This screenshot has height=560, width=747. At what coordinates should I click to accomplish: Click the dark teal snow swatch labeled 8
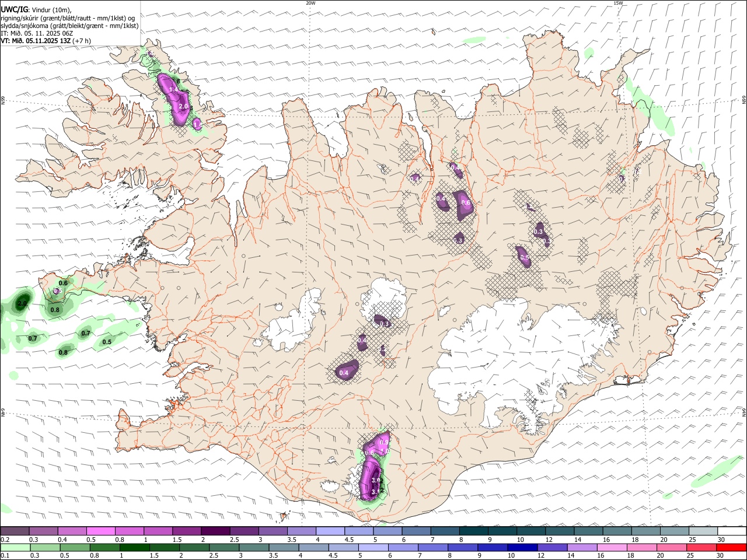click(x=473, y=531)
